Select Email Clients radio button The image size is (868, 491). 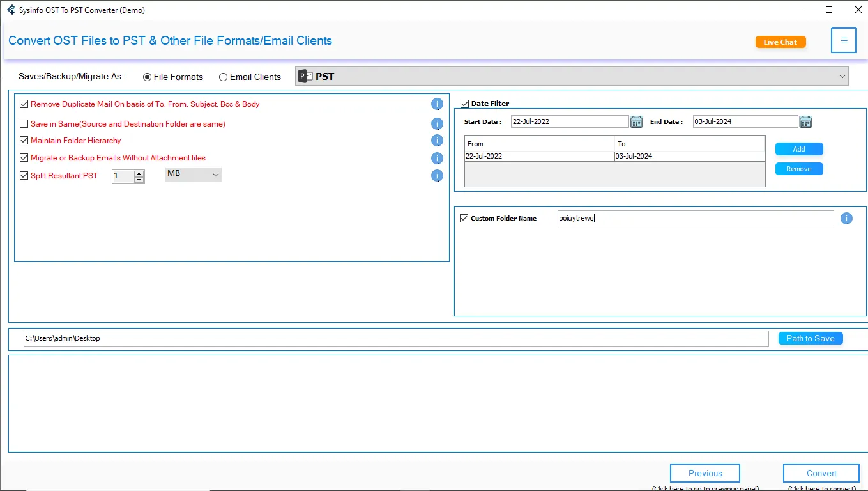pos(223,77)
